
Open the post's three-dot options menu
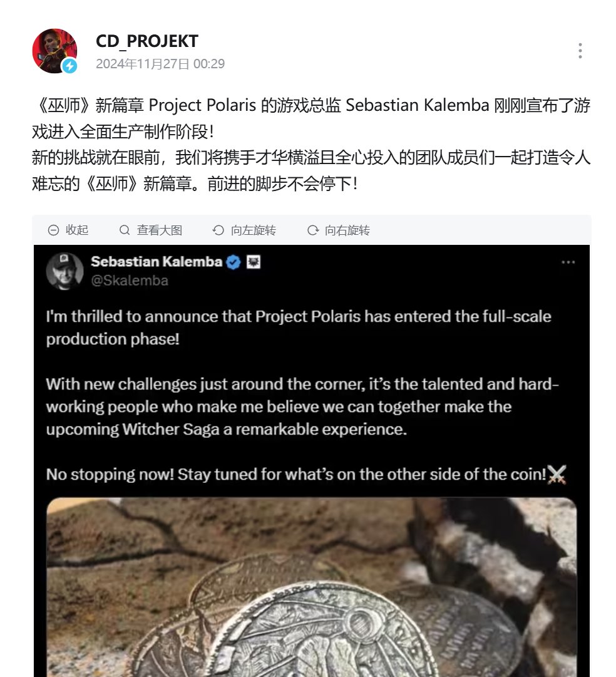580,51
